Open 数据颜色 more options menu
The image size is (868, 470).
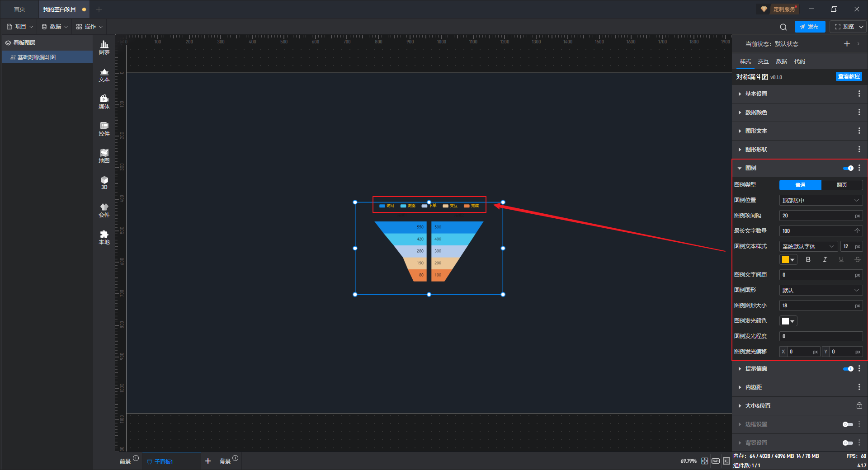click(x=859, y=112)
